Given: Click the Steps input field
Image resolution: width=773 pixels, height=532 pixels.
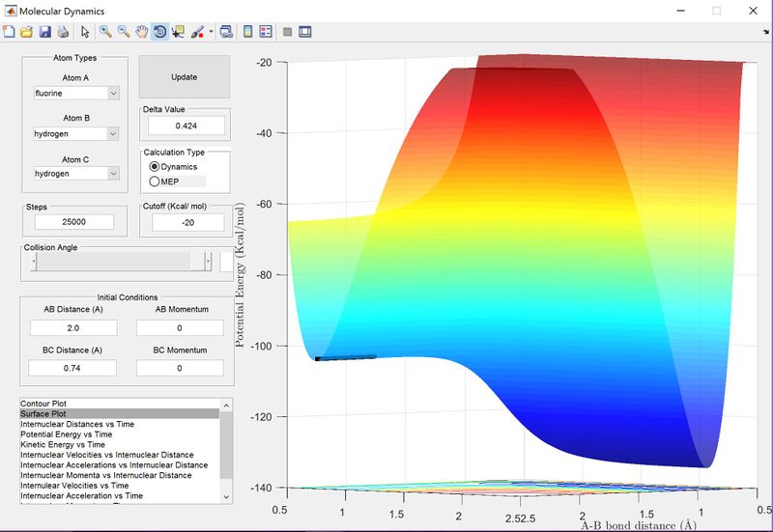Looking at the screenshot, I should pyautogui.click(x=74, y=222).
